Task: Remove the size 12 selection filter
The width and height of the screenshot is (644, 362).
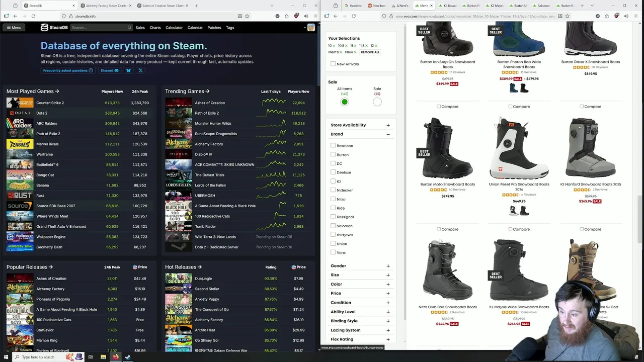Action: point(376,46)
